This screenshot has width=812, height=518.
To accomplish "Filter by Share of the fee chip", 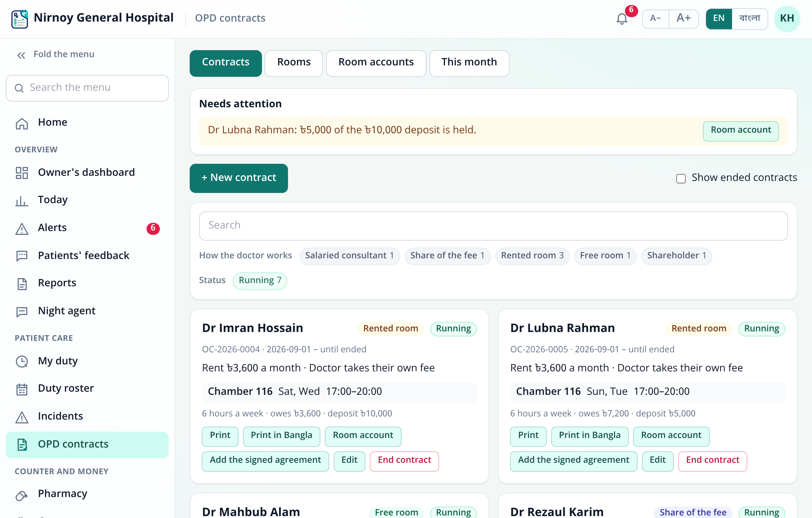I will (x=447, y=256).
